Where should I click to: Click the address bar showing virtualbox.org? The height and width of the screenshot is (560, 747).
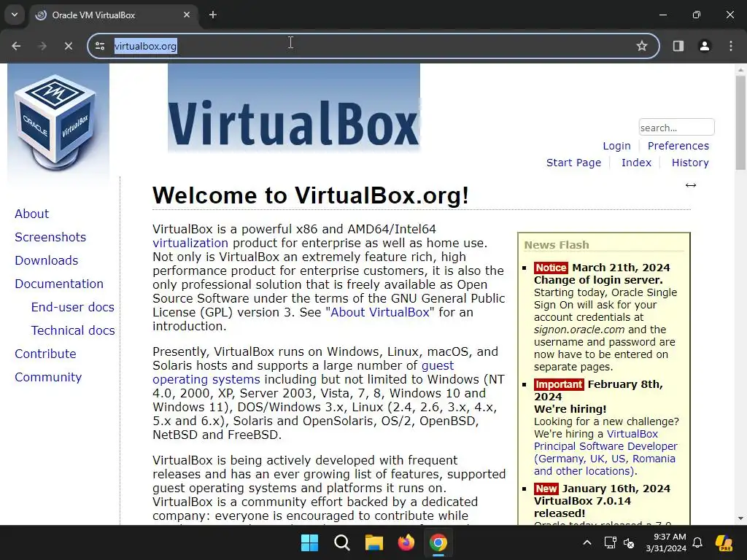(373, 46)
